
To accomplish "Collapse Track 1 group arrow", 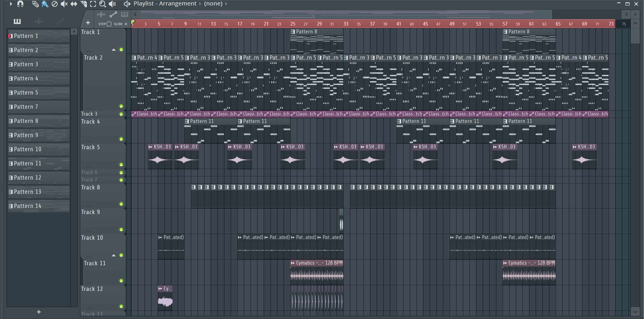I will tap(114, 50).
